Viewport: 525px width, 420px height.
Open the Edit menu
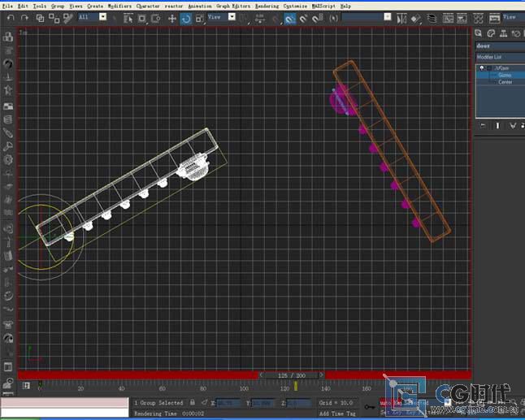coord(23,6)
